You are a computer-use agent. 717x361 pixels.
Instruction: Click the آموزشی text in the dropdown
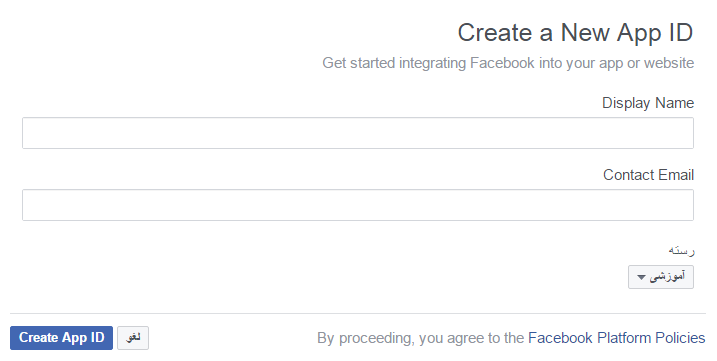click(668, 276)
